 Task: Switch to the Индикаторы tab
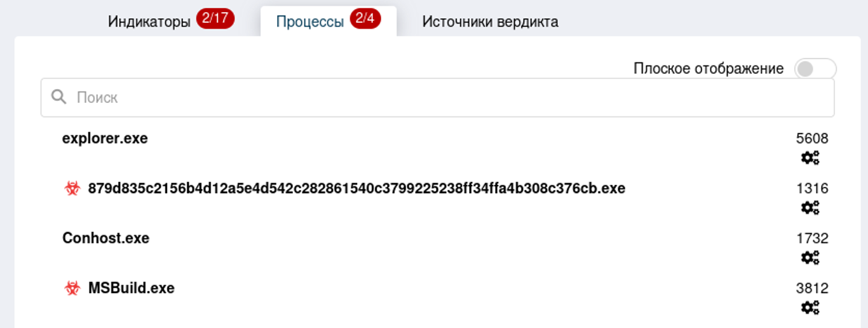[149, 22]
